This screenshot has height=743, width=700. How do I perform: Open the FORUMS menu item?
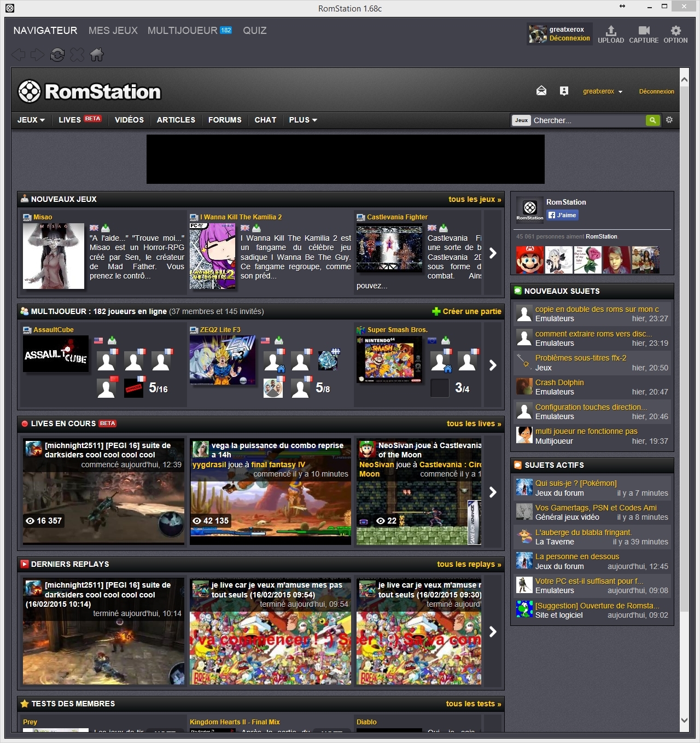225,120
